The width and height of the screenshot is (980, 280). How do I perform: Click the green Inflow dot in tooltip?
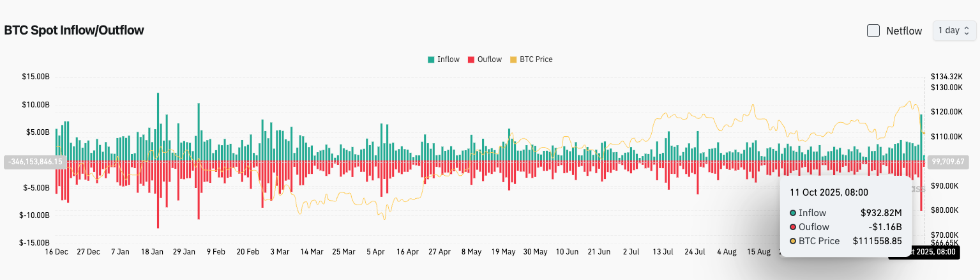click(x=793, y=213)
